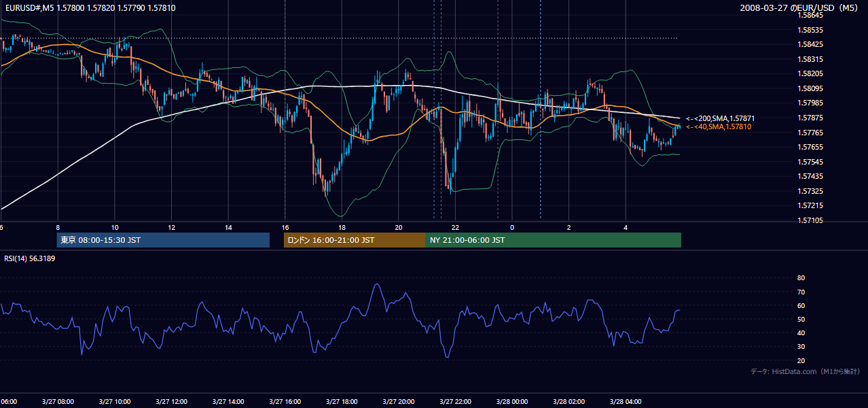
Task: Click price axis value 1.58535
Action: pyautogui.click(x=811, y=30)
